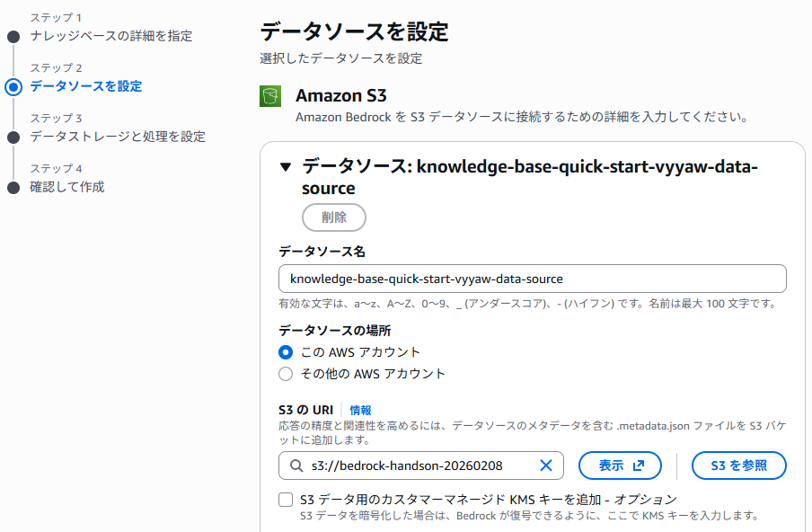This screenshot has height=532, width=812.
Task: Select the 'その他の AWS アカウント' radio button
Action: pyautogui.click(x=286, y=374)
